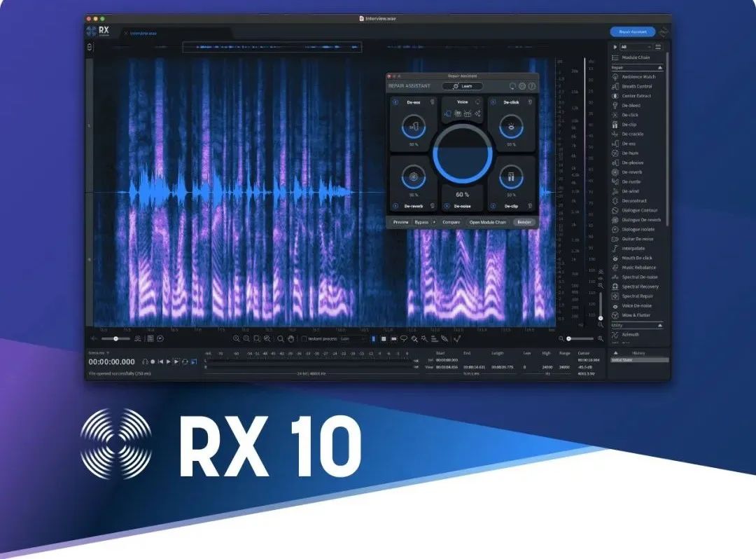Open Repair Assistant settings gear

522,86
